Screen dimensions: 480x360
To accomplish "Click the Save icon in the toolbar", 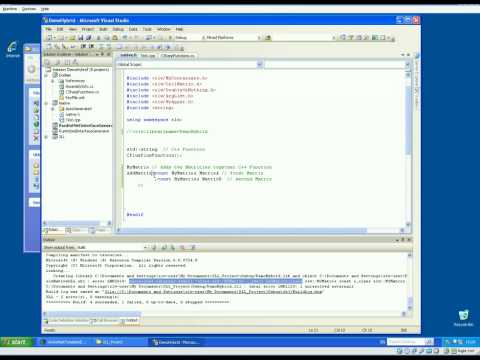I will point(81,38).
